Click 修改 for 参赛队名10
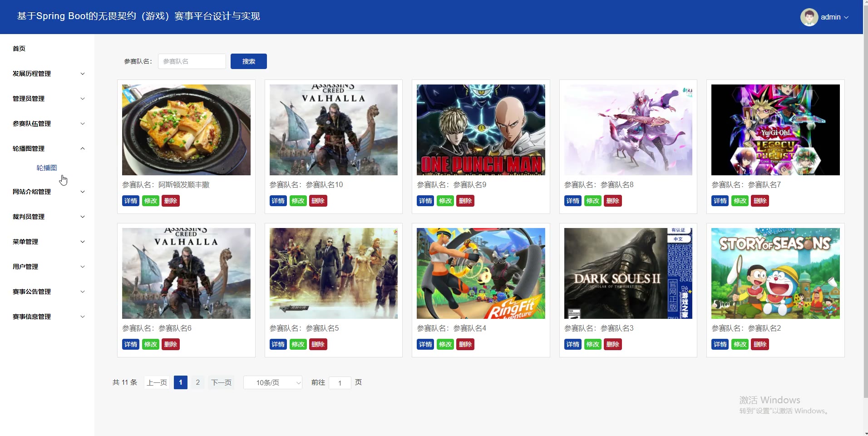This screenshot has height=436, width=868. point(298,201)
